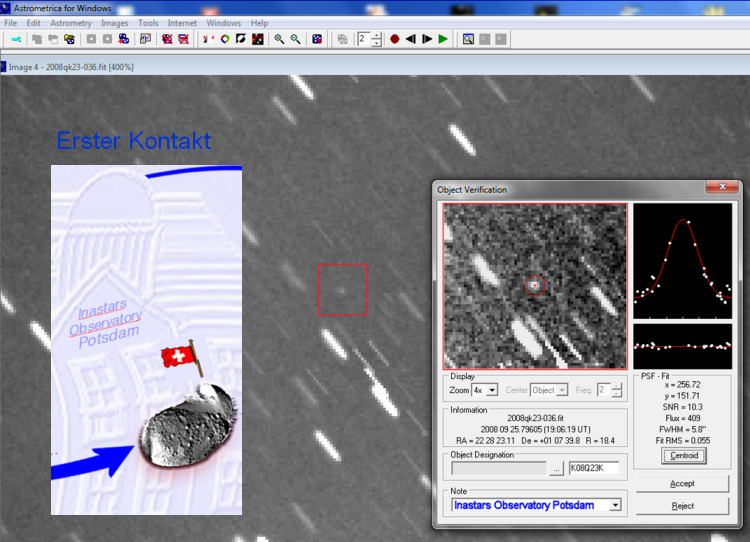Open the Note dropdown list

pyautogui.click(x=614, y=505)
